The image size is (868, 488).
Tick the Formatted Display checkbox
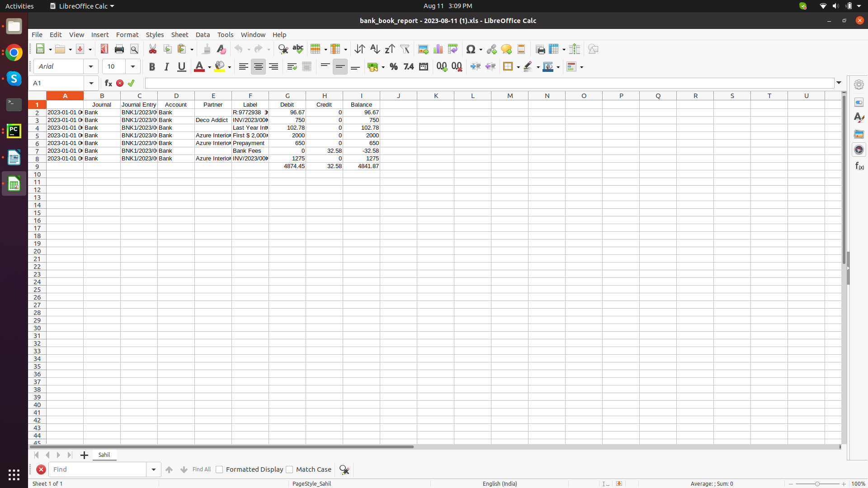(219, 469)
